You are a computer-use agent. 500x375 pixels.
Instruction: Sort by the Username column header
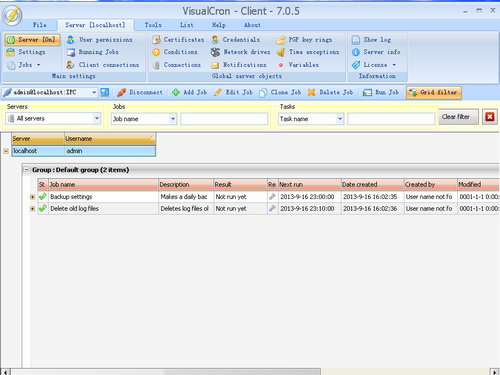tap(110, 138)
